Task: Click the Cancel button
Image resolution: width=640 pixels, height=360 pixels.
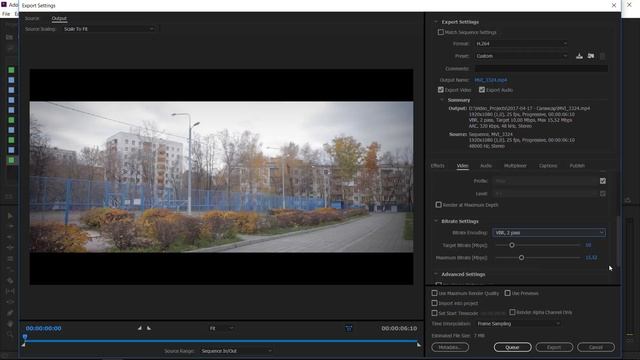Action: tap(596, 347)
